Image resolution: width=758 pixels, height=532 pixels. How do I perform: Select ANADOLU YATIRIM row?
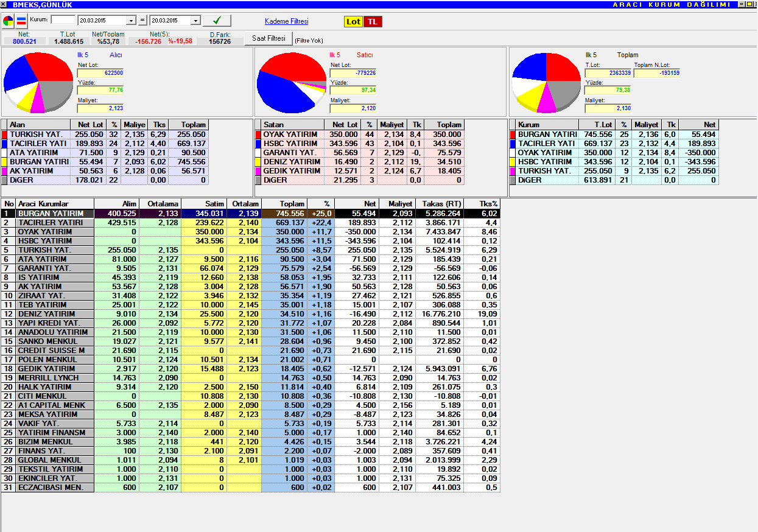pos(251,332)
